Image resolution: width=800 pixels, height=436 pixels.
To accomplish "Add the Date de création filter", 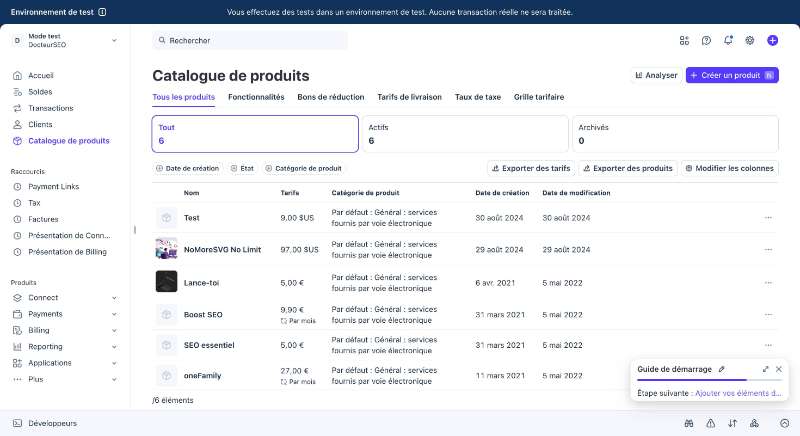I will pos(187,168).
